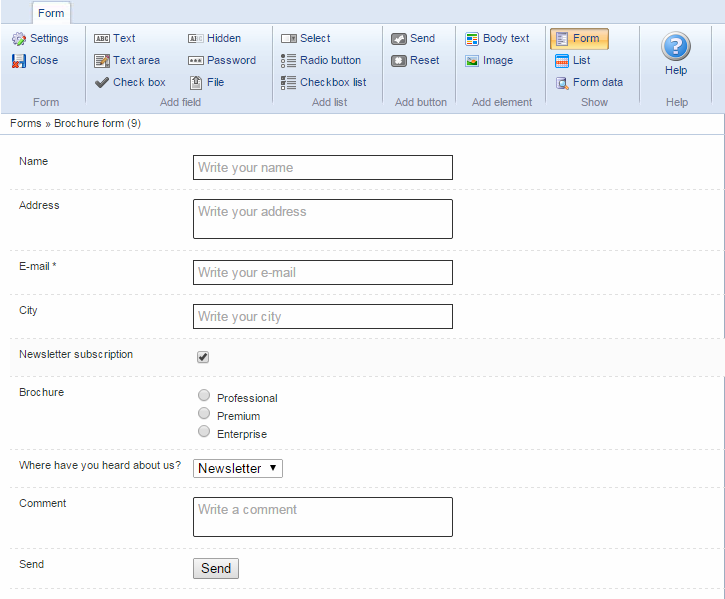Open form Settings from the ribbon
725x599 pixels.
pyautogui.click(x=40, y=38)
